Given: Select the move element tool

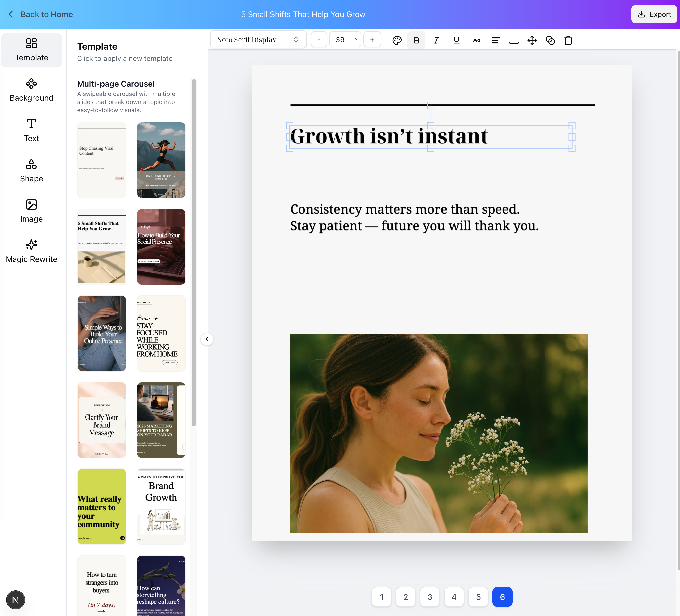Looking at the screenshot, I should pos(532,40).
